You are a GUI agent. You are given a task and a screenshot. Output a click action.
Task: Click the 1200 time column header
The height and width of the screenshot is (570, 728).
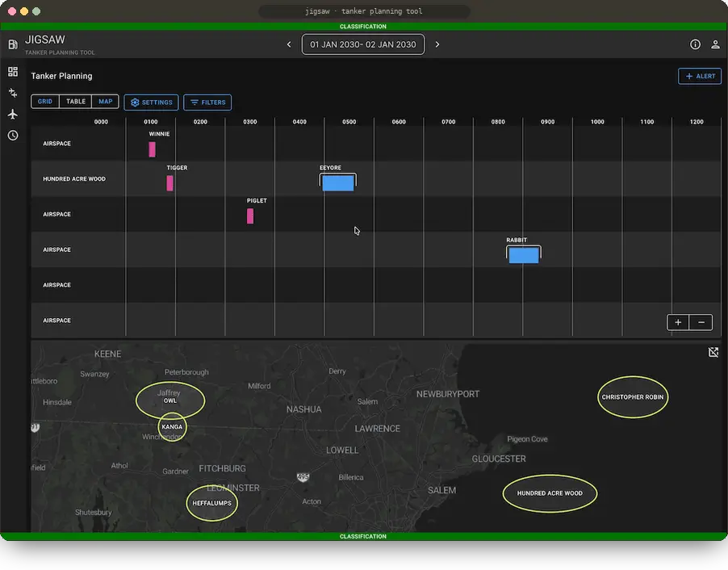(x=697, y=122)
